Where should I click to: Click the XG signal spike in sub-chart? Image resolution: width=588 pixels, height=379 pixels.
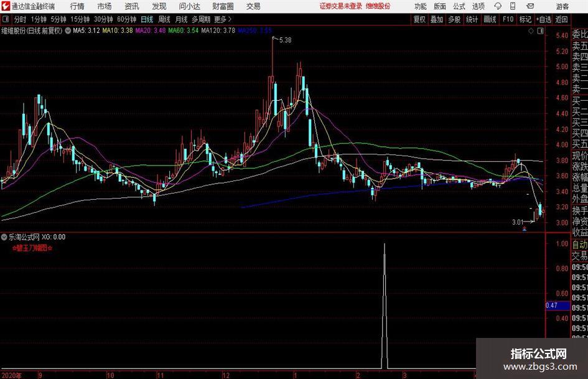[385, 306]
